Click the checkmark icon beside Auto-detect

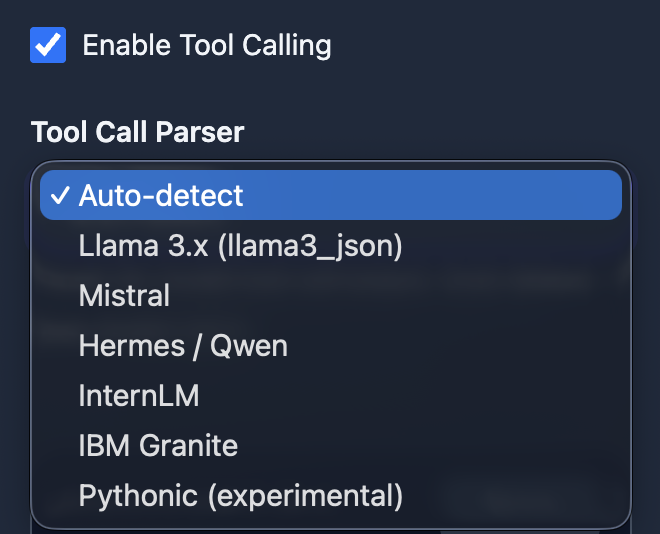click(59, 195)
